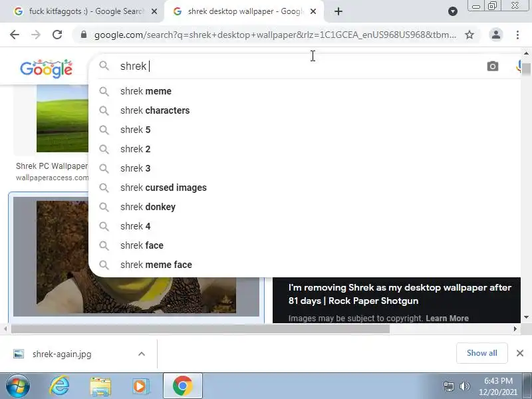Visit the wallpaperaccess.com source link

[x=52, y=178]
